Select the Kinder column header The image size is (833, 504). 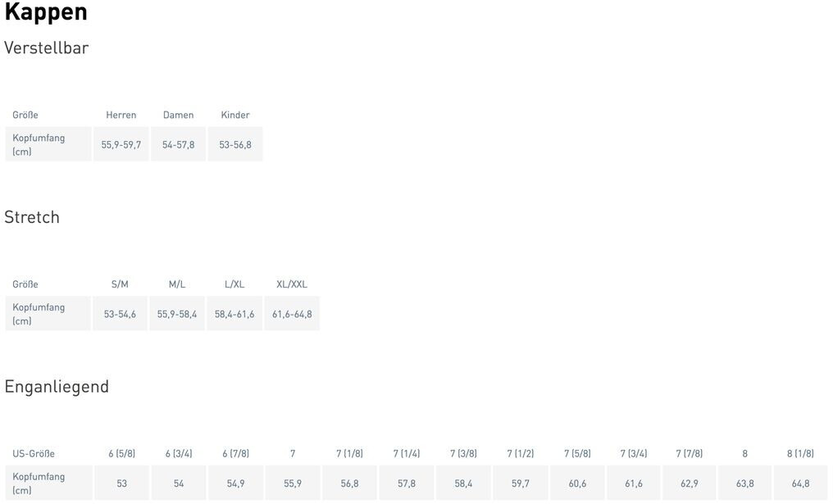tap(235, 115)
